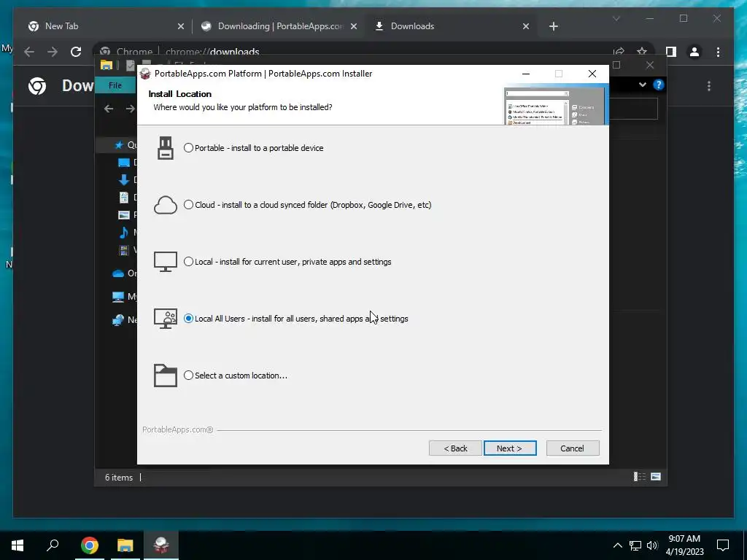Click Chrome icon on taskbar

click(90, 545)
